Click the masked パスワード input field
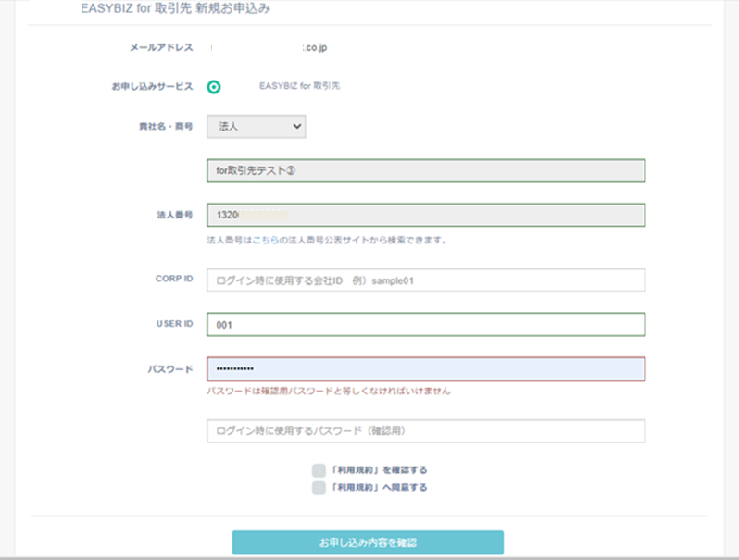The image size is (739, 560). coord(426,369)
